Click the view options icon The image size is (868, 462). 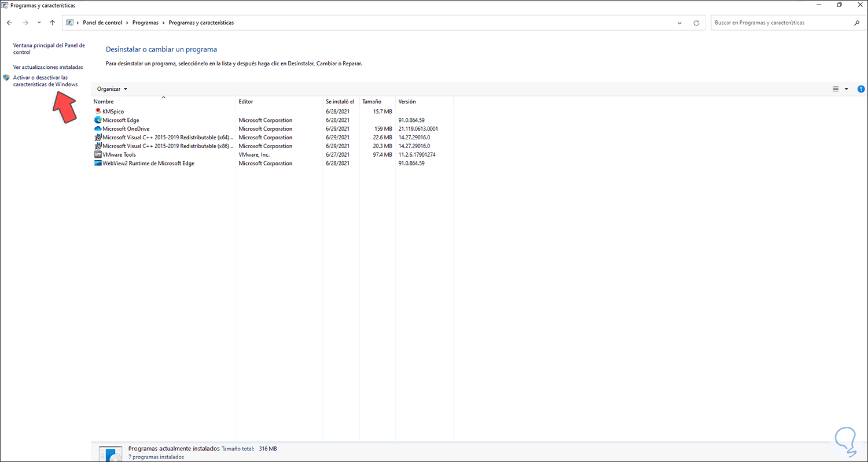click(836, 89)
